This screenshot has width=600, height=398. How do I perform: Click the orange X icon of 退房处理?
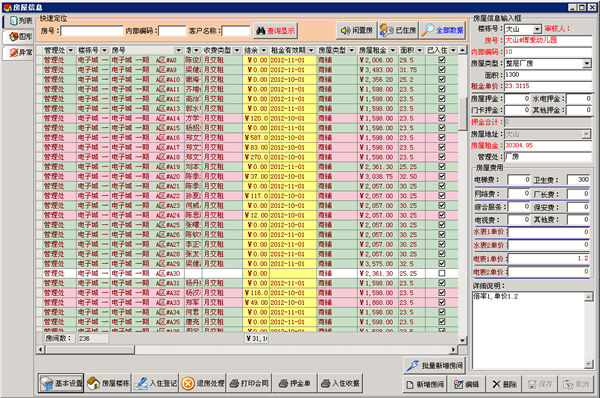188,383
